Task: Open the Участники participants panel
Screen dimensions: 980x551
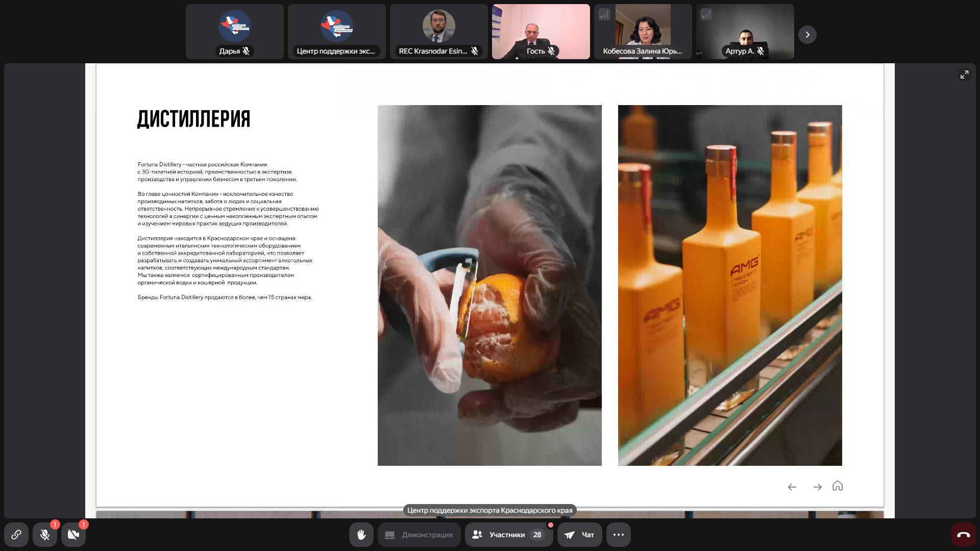Action: pyautogui.click(x=508, y=535)
